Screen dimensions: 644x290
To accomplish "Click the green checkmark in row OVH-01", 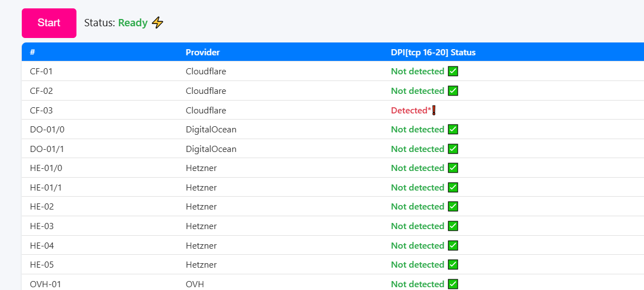I will coord(453,284).
